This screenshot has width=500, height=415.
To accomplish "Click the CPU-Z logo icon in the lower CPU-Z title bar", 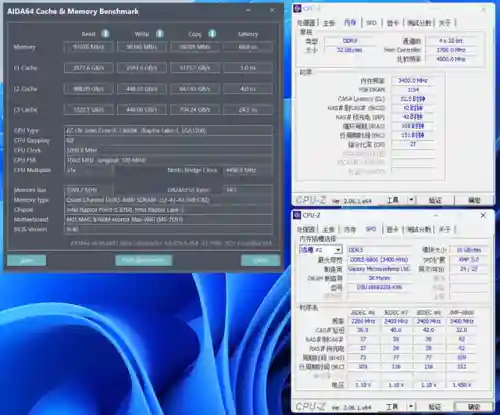I will 297,215.
